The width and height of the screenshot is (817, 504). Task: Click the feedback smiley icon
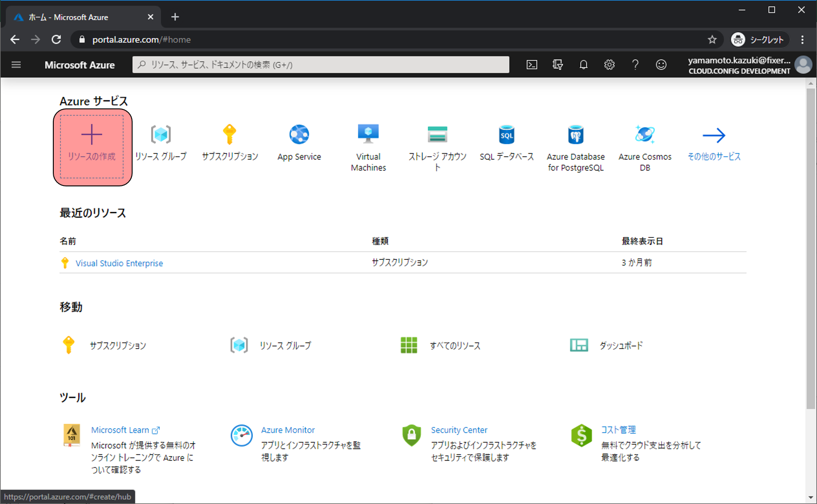click(661, 65)
